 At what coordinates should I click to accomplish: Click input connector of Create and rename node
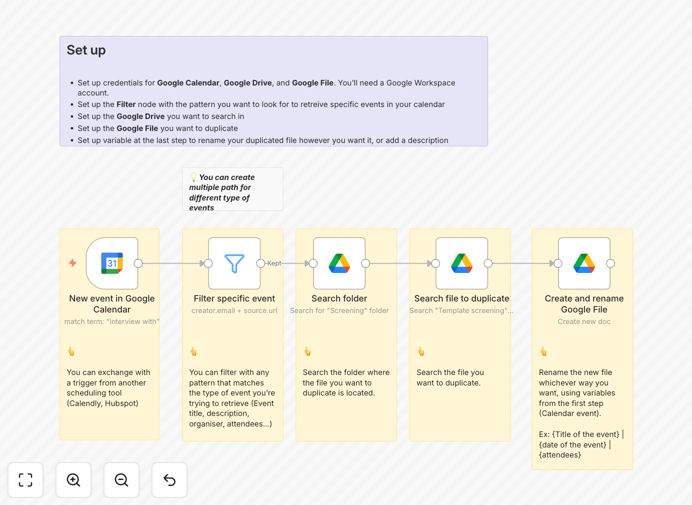point(558,264)
